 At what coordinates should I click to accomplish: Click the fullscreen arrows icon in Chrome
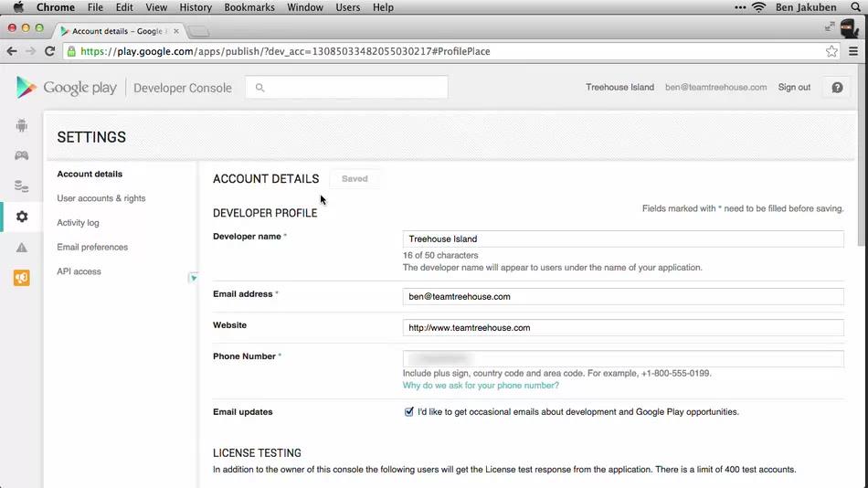pyautogui.click(x=830, y=27)
